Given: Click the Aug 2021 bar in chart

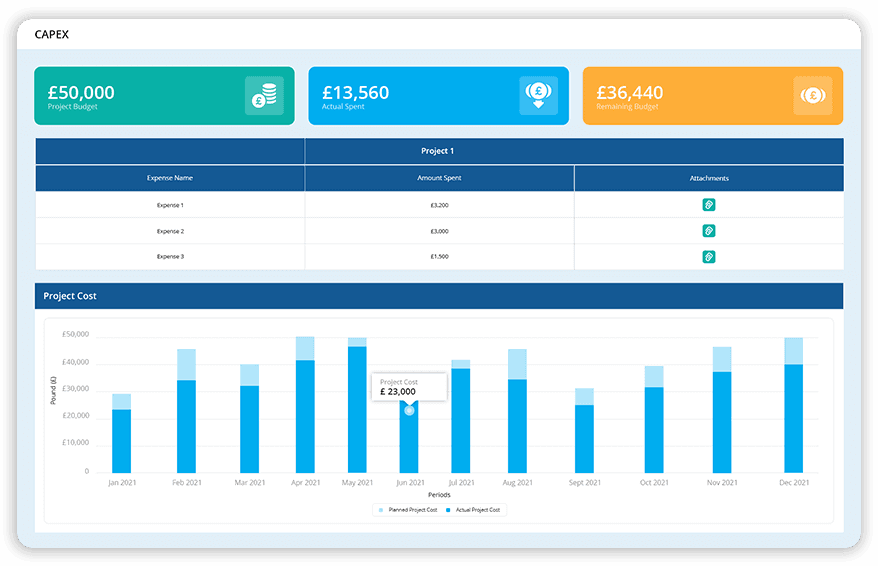Looking at the screenshot, I should coord(517,411).
